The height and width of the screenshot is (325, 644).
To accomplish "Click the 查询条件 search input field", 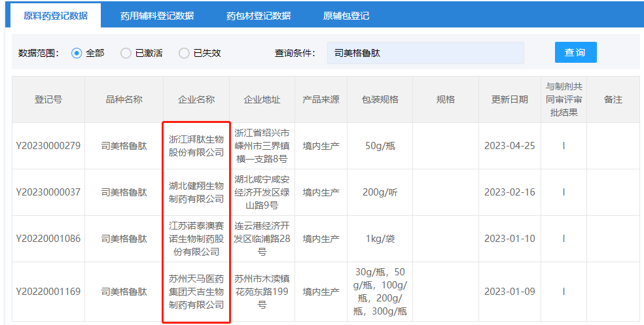I will tap(425, 53).
